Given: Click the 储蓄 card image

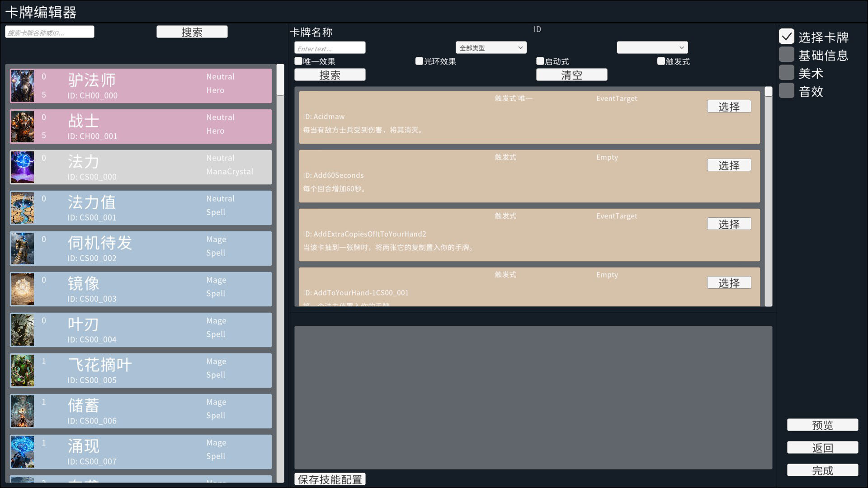Looking at the screenshot, I should click(22, 411).
